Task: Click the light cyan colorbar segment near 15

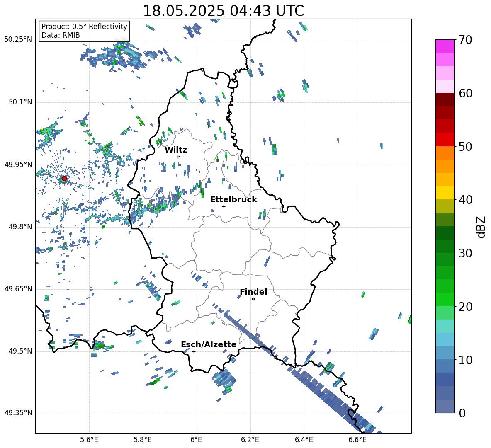Action: pyautogui.click(x=445, y=326)
